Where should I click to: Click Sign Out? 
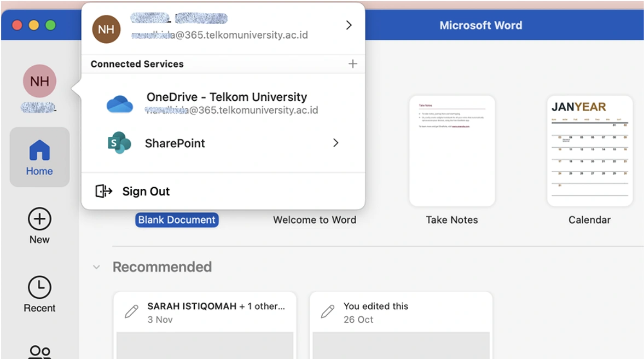[146, 191]
